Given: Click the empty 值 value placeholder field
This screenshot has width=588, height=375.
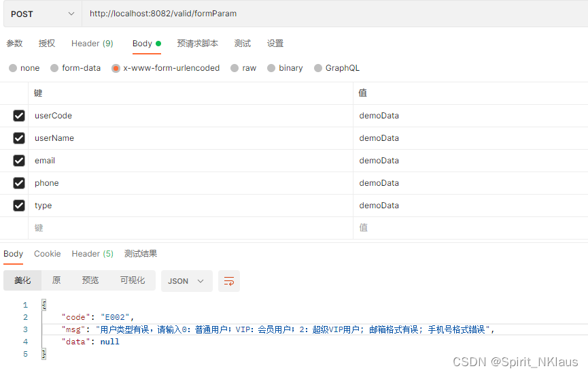Looking at the screenshot, I should pyautogui.click(x=470, y=228).
